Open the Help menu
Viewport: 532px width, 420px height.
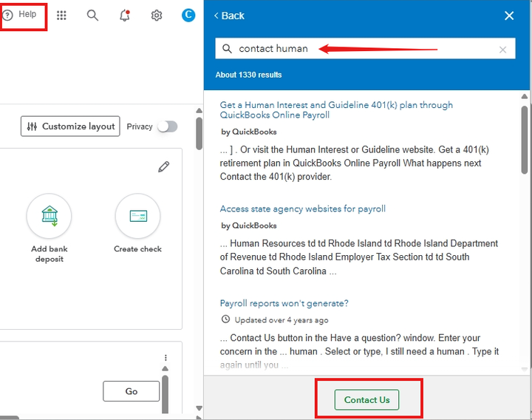click(x=20, y=15)
